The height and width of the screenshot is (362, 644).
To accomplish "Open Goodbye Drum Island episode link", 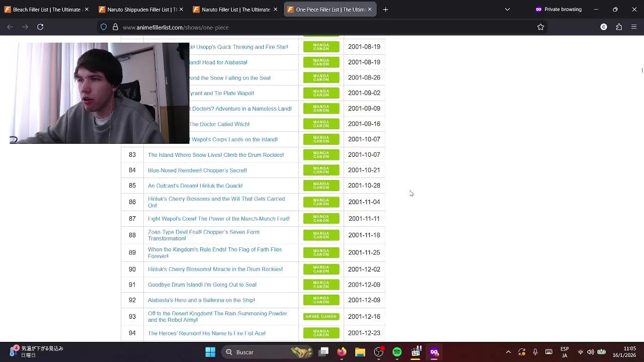I will click(202, 285).
